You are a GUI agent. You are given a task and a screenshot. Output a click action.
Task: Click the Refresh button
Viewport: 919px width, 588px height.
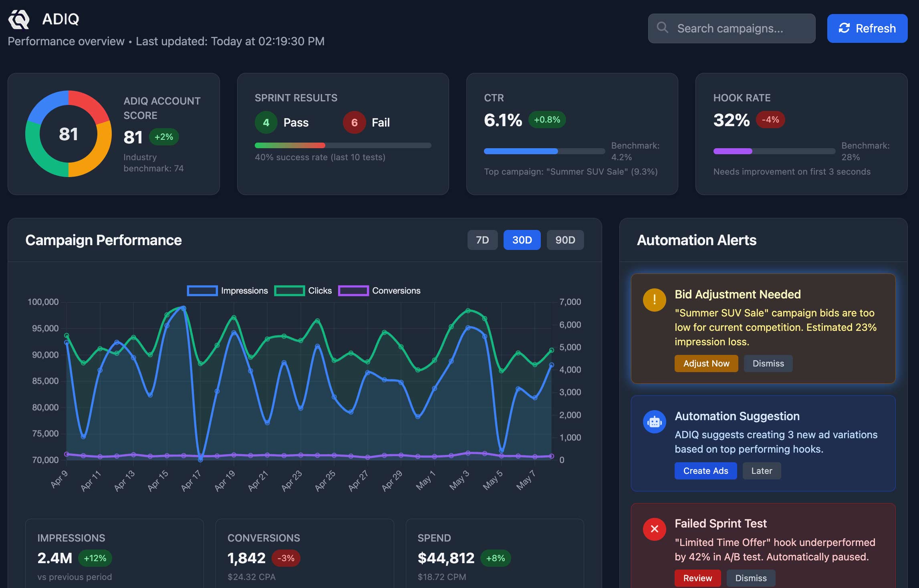tap(867, 28)
